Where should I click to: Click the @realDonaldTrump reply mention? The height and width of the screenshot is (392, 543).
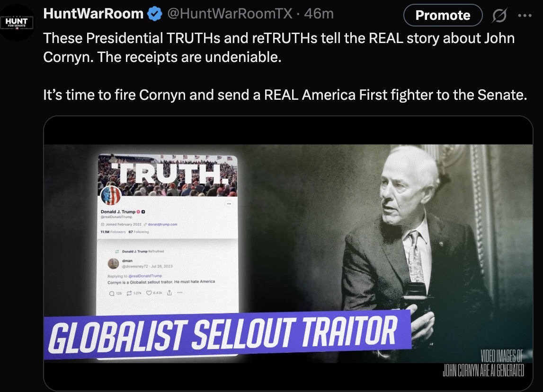click(145, 276)
